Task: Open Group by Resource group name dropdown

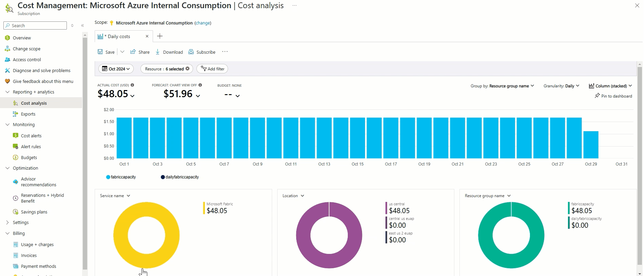Action: [502, 86]
